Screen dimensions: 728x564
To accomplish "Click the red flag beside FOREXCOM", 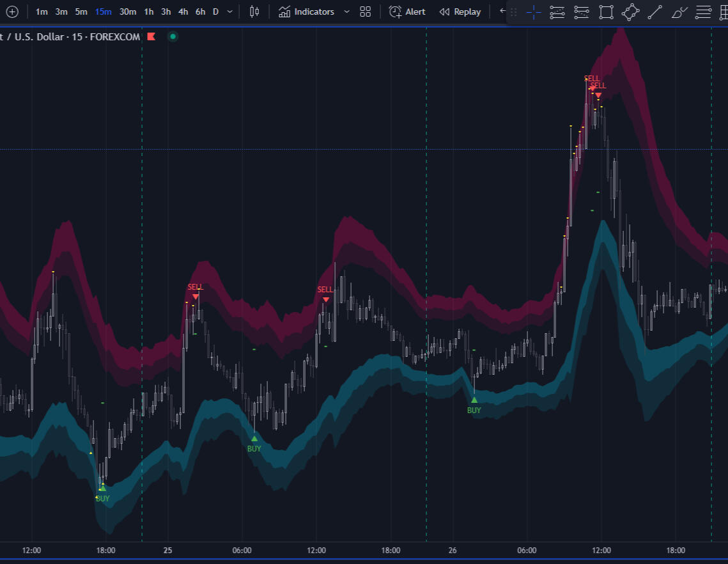I will [x=151, y=36].
